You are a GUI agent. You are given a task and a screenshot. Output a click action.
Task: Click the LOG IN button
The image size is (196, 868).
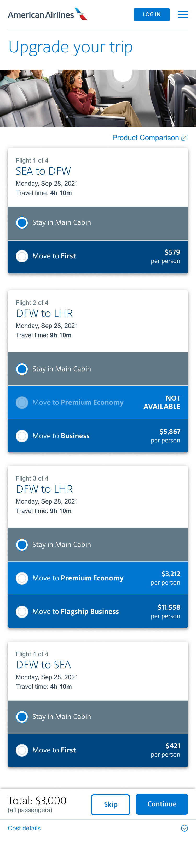point(152,14)
